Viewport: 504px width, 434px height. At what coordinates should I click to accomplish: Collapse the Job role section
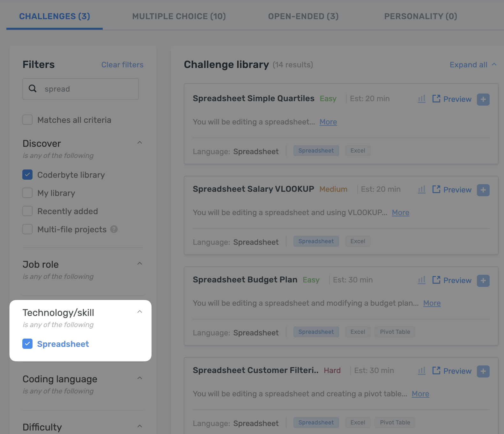[140, 263]
